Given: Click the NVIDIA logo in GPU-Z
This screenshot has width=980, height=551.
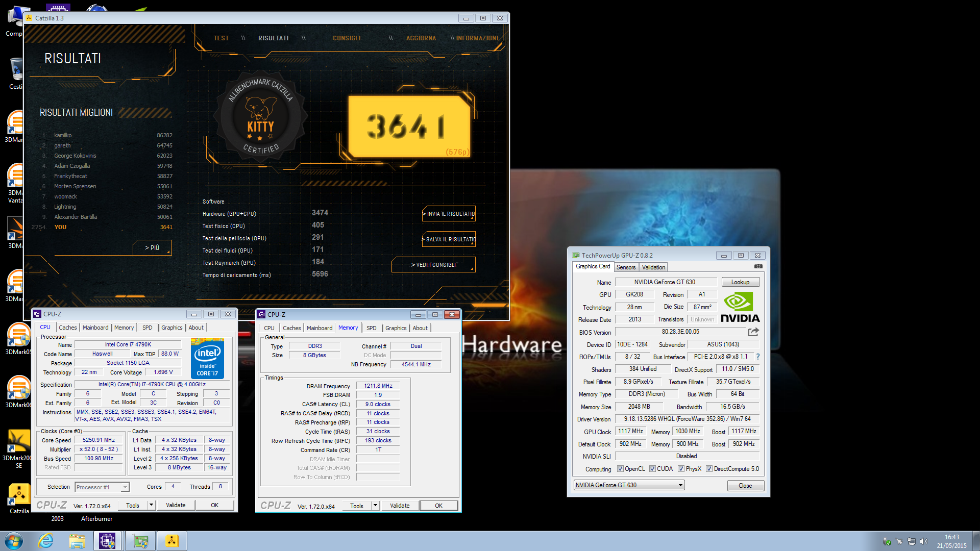Looking at the screenshot, I should (740, 307).
